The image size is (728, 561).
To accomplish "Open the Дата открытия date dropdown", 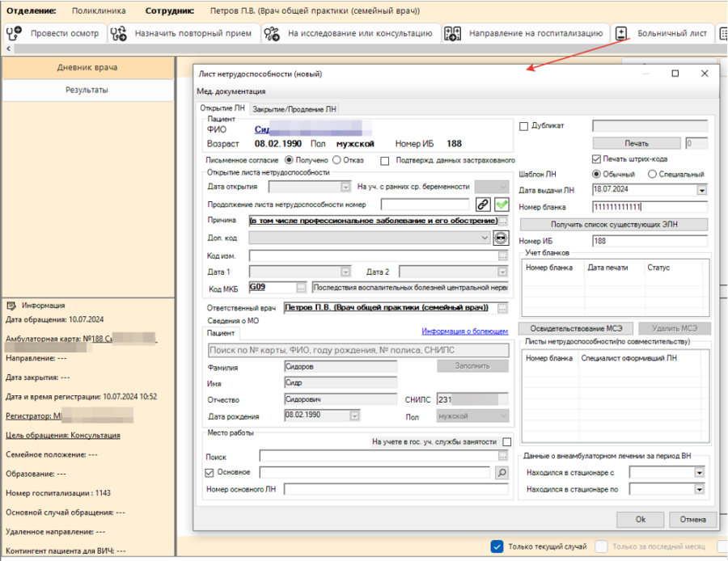I will pyautogui.click(x=345, y=187).
